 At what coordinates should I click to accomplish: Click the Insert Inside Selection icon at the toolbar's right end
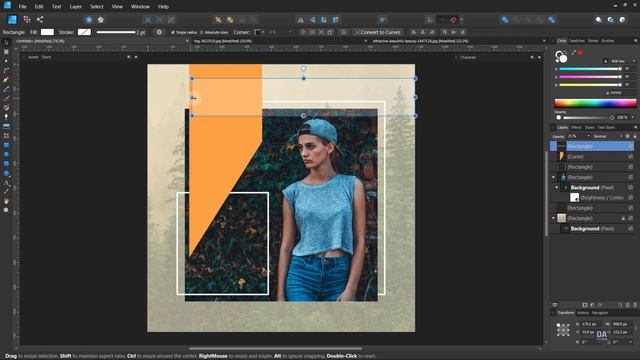(622, 20)
